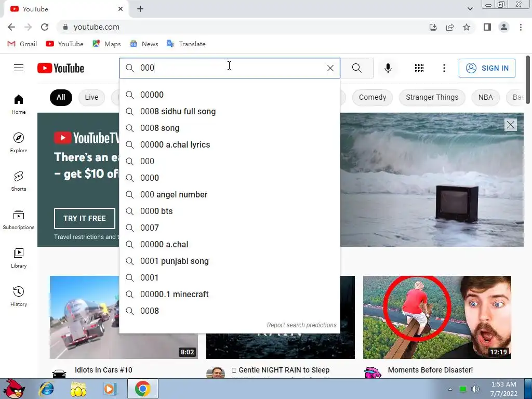Open Internet Explorer from taskbar
Image resolution: width=532 pixels, height=399 pixels.
(46, 389)
